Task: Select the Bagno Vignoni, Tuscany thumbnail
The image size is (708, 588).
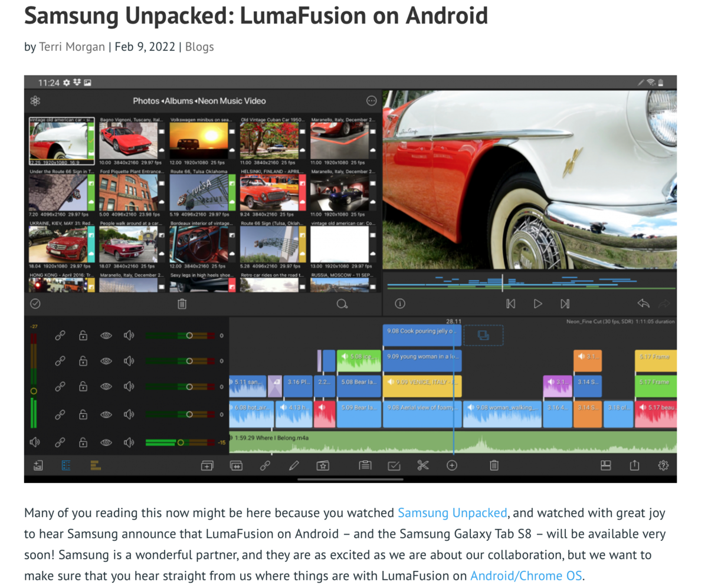Action: tap(130, 142)
